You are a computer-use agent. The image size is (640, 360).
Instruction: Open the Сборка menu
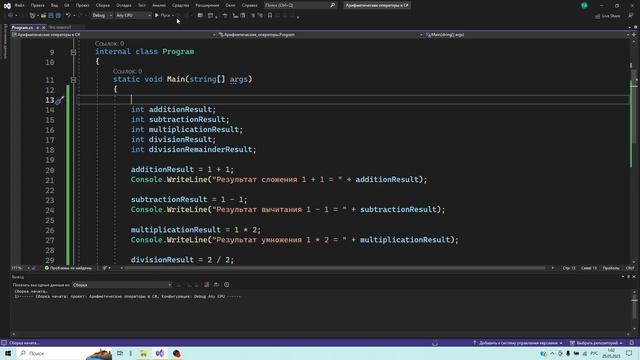(x=103, y=5)
